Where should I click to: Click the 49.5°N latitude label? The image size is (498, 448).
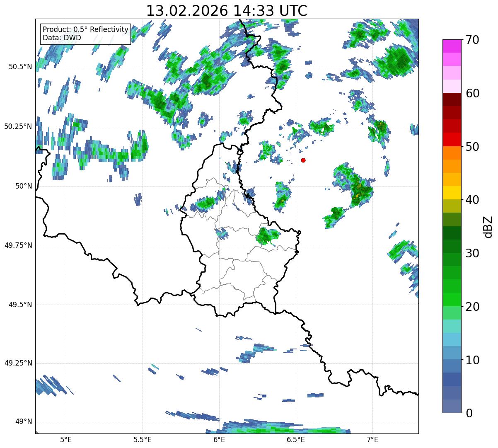(20, 305)
